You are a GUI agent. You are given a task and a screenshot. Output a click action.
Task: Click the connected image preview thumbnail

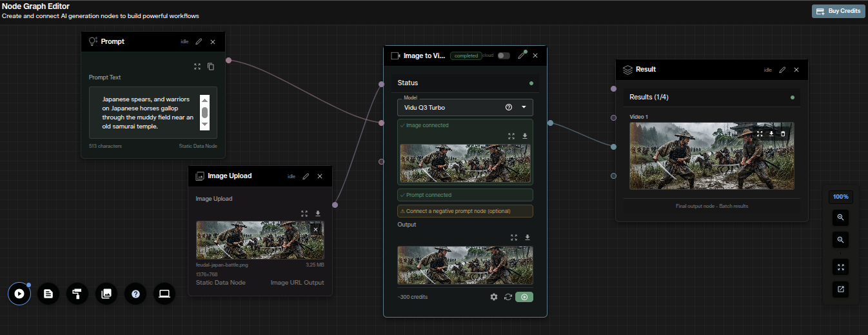[465, 163]
